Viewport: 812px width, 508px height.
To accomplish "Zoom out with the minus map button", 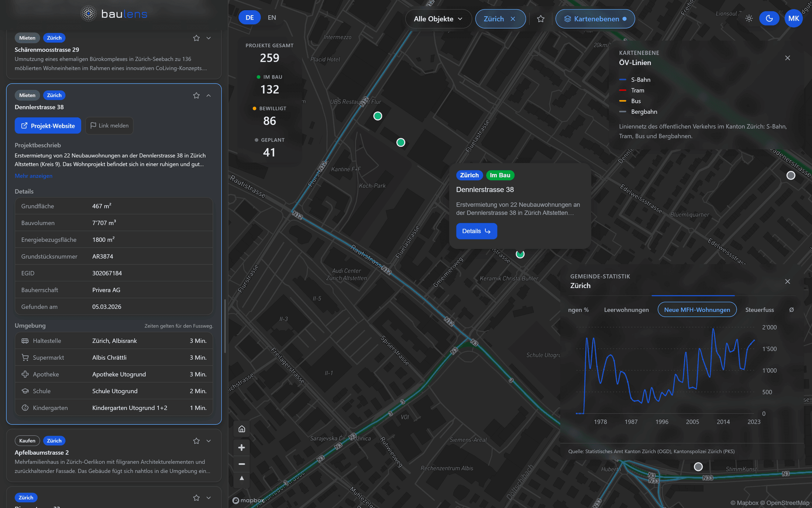I will pos(242,464).
